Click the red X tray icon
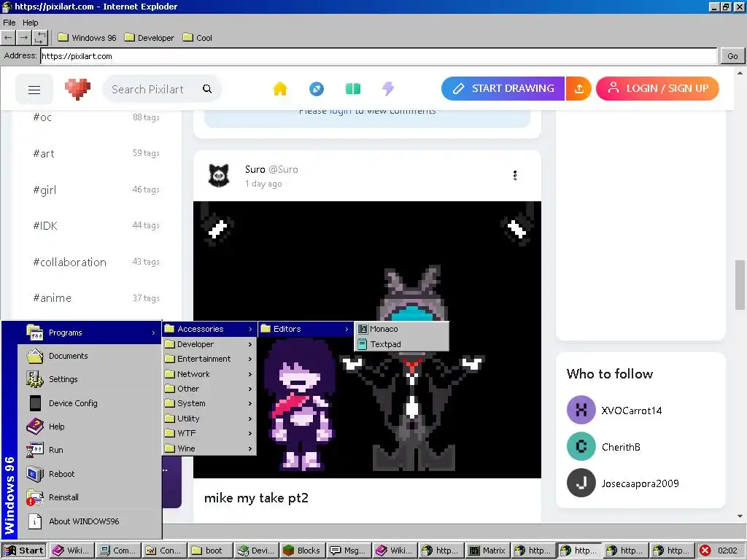This screenshot has height=560, width=747. [x=705, y=551]
